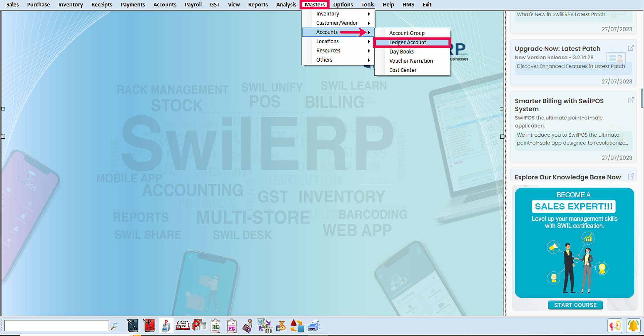Expand Customer/Vendor submenu
Screen dimensions: 644x336
click(338, 23)
